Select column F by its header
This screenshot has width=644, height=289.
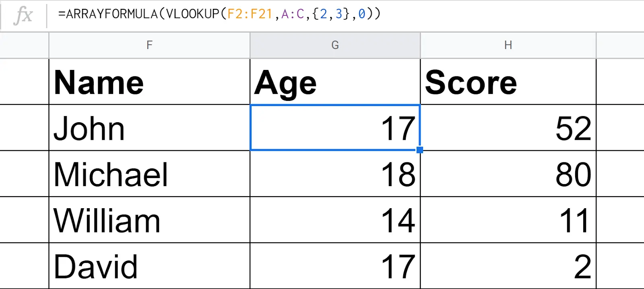coord(149,45)
